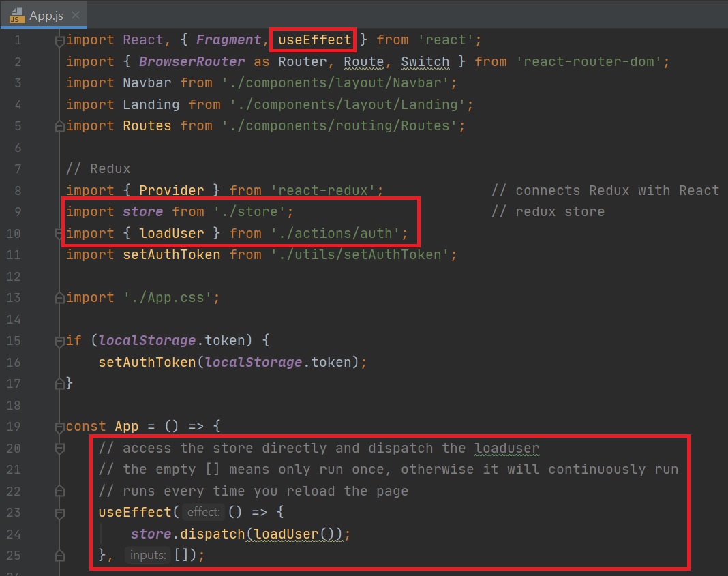The height and width of the screenshot is (576, 728).
Task: Collapse the import block at line 1
Action: pos(60,40)
